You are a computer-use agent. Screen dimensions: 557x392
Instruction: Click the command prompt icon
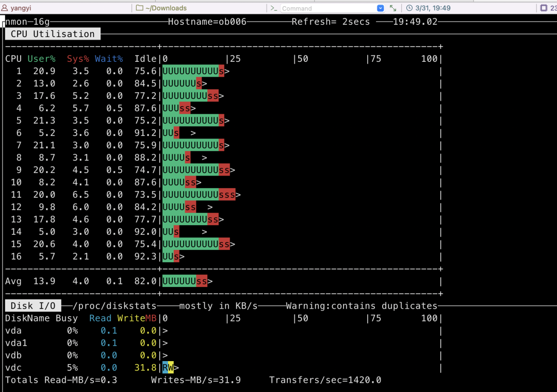(x=273, y=8)
